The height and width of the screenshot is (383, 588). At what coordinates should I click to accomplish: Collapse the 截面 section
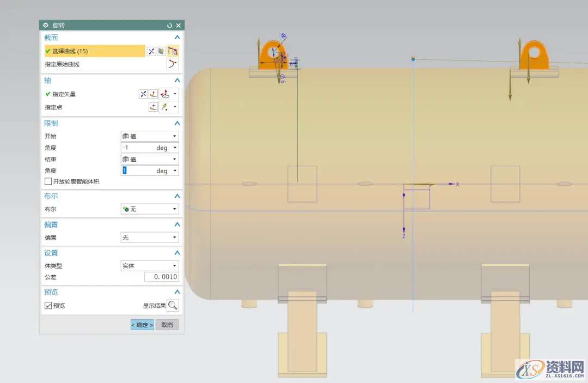pyautogui.click(x=177, y=38)
